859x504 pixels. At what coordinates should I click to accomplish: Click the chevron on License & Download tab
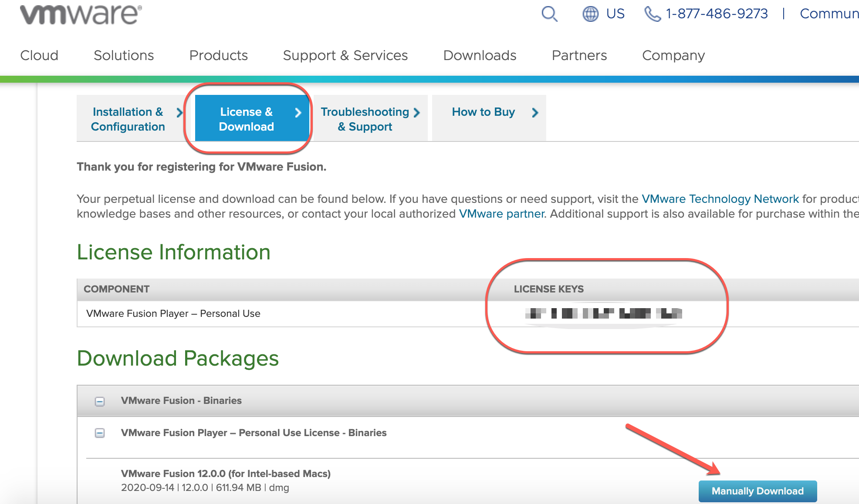point(298,113)
